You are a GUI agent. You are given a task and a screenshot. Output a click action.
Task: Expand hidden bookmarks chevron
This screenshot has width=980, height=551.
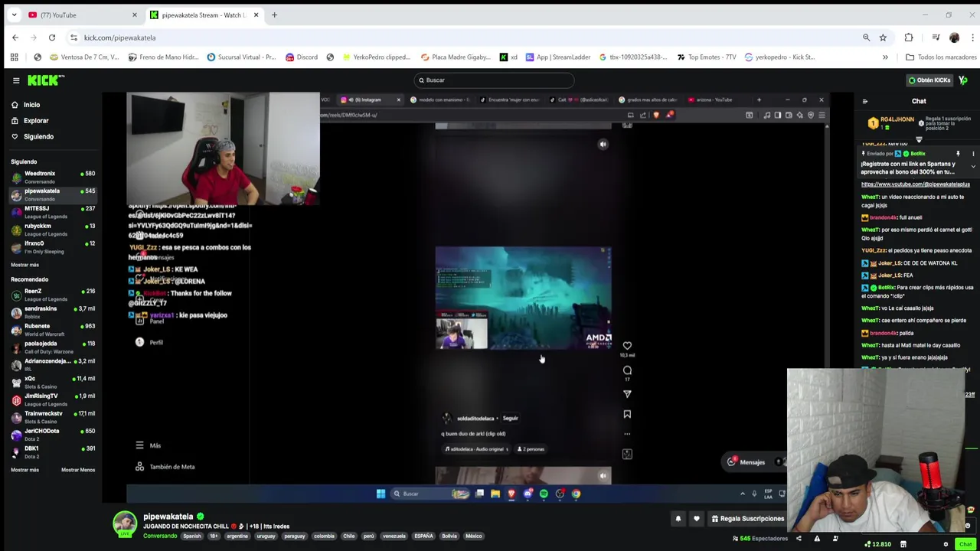pyautogui.click(x=885, y=57)
